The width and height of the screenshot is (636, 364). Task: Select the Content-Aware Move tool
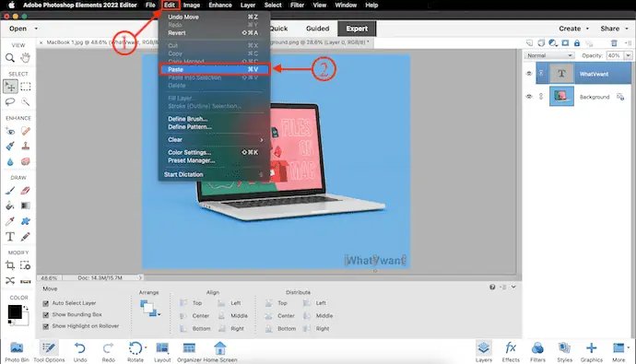pos(10,280)
